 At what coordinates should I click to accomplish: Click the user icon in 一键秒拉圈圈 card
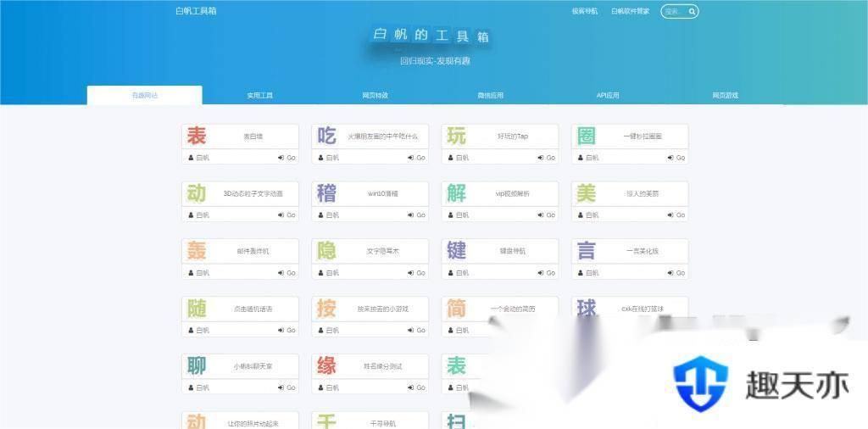pos(581,158)
